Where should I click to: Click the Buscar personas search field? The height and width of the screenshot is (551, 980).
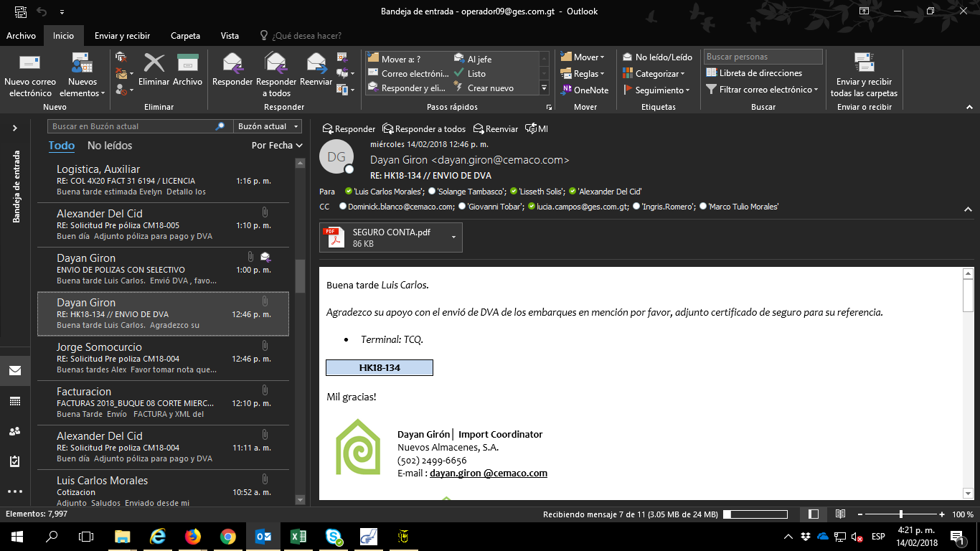pos(763,57)
